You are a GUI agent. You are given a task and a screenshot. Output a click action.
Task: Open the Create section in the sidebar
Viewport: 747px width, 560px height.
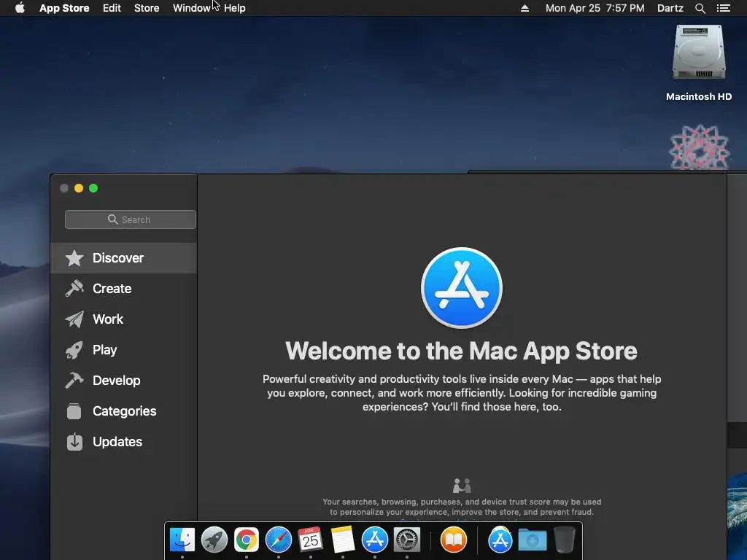tap(123, 289)
